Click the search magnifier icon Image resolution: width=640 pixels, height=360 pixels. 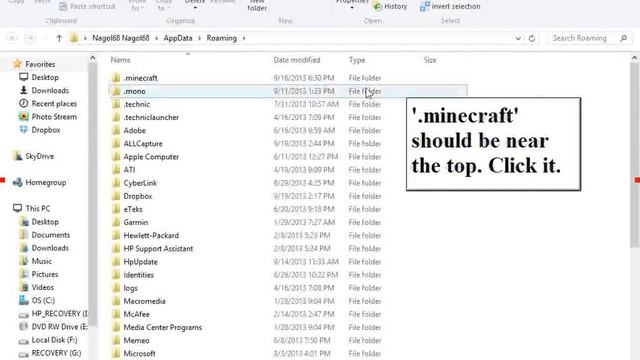[623, 38]
